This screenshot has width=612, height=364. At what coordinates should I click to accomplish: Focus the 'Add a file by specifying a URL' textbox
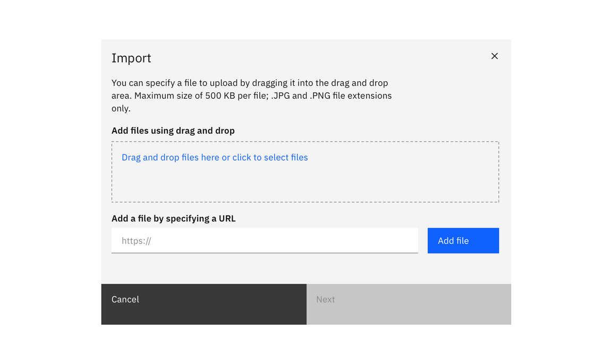[265, 240]
